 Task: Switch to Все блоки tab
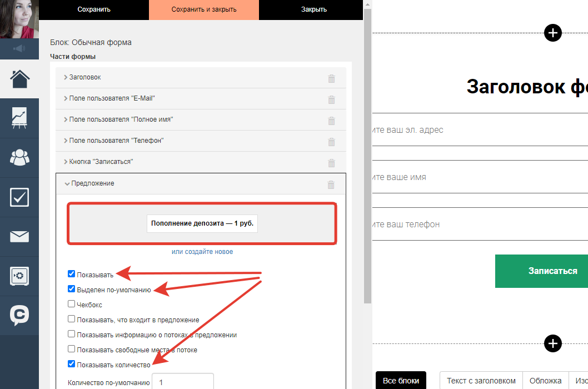[x=401, y=380]
